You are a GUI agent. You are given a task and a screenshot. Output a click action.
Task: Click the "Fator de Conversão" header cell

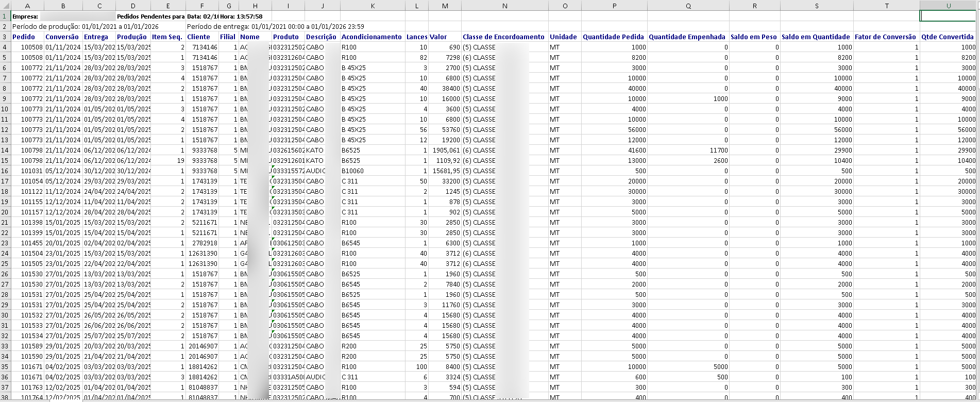tap(885, 37)
